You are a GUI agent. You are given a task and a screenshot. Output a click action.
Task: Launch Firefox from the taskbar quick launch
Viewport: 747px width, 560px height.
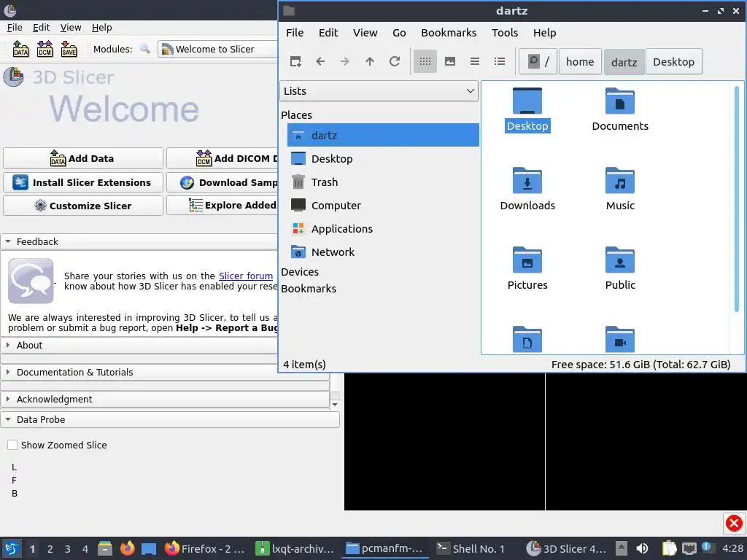click(x=127, y=548)
